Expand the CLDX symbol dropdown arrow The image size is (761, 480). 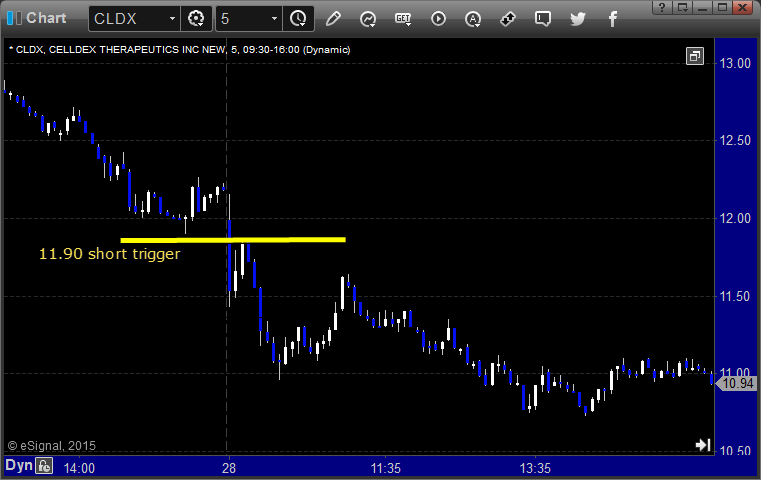click(x=172, y=19)
